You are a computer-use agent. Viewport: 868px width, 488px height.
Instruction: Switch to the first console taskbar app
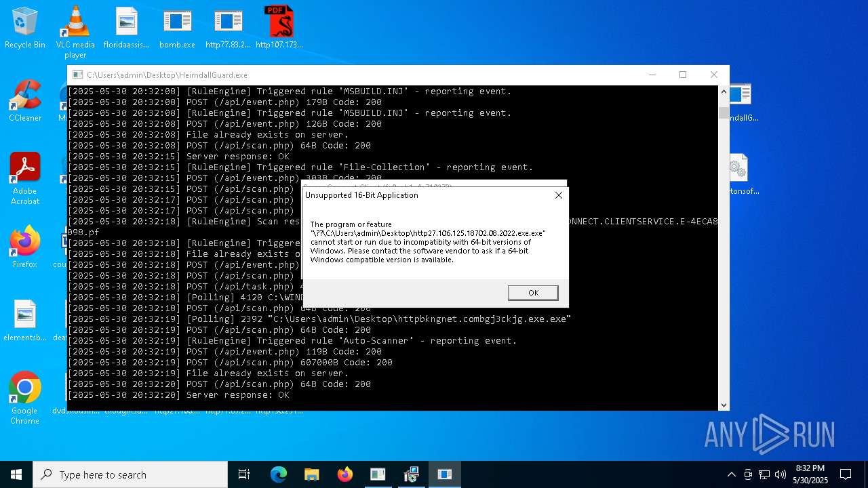378,474
